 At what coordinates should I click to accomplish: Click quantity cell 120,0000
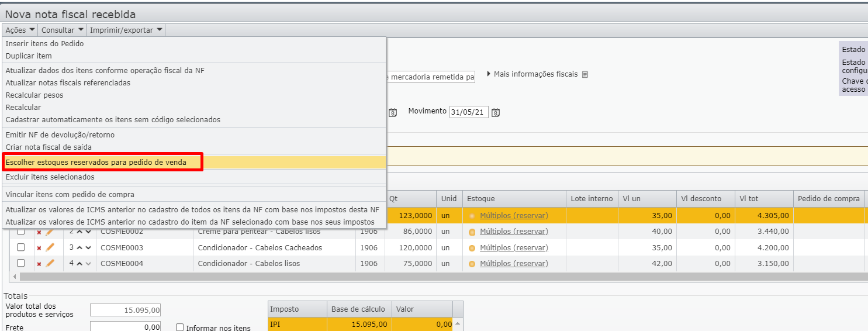coord(410,248)
